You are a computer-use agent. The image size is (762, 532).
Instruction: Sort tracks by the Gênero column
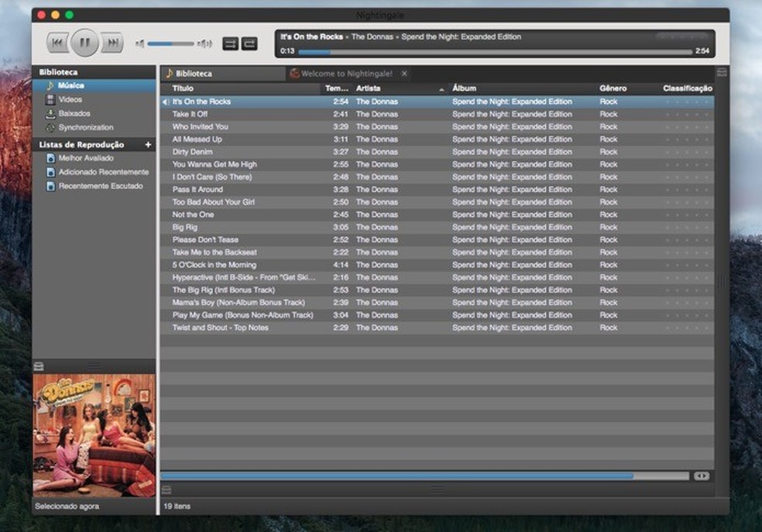(x=613, y=89)
